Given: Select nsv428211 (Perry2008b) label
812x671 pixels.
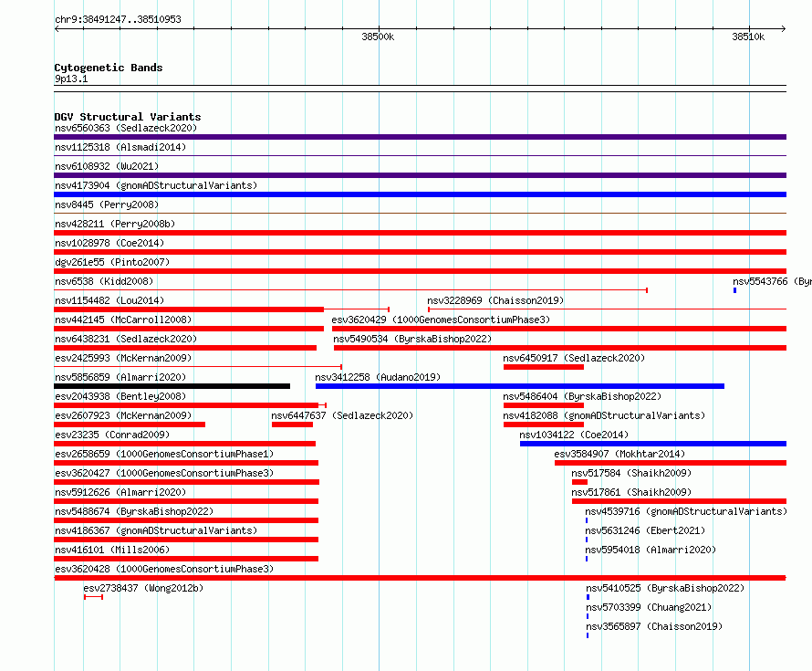Looking at the screenshot, I should [x=115, y=224].
